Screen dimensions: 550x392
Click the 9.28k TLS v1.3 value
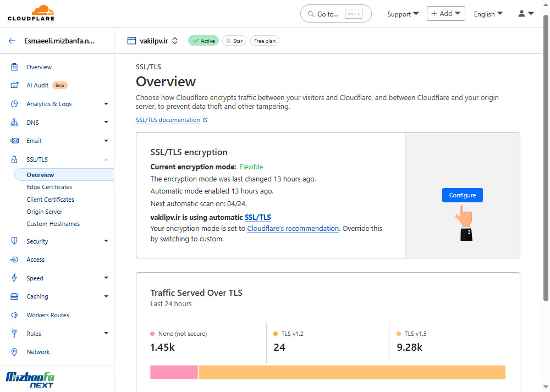(x=409, y=347)
